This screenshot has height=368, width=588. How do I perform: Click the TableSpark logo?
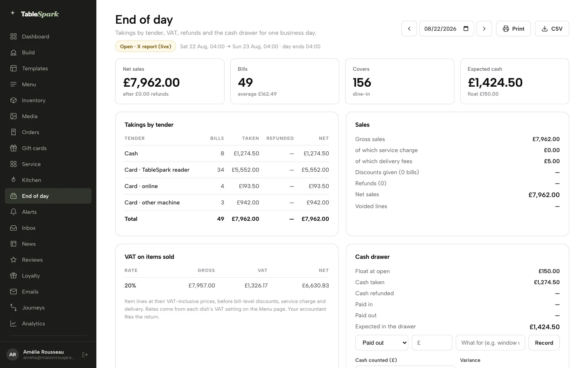tap(35, 14)
